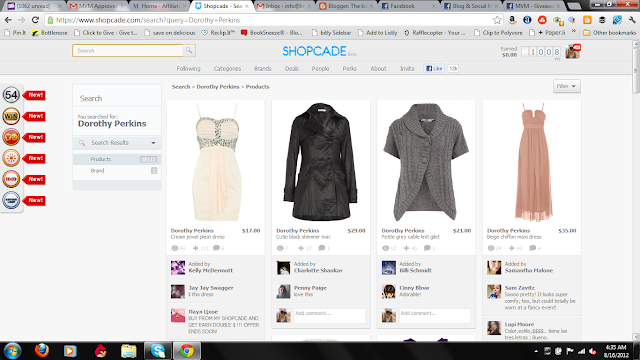Image resolution: width=640 pixels, height=360 pixels.
Task: Open Samantha Malone's avatar
Action: click(x=494, y=268)
